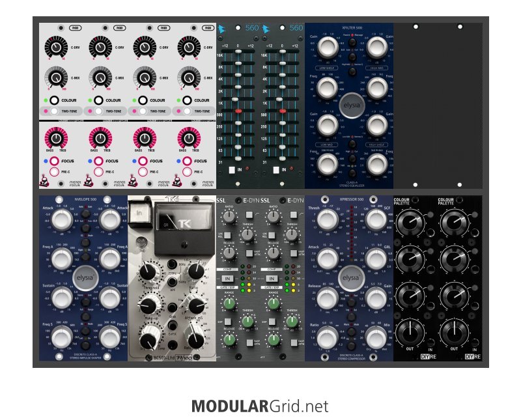
Task: Click the elysia badge on XFILTER 500
Action: (352, 105)
